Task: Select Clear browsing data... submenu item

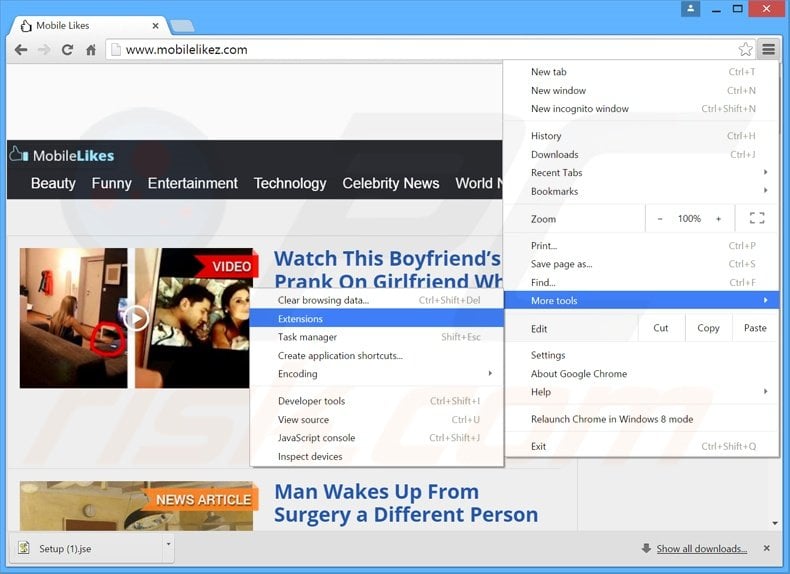Action: coord(377,300)
